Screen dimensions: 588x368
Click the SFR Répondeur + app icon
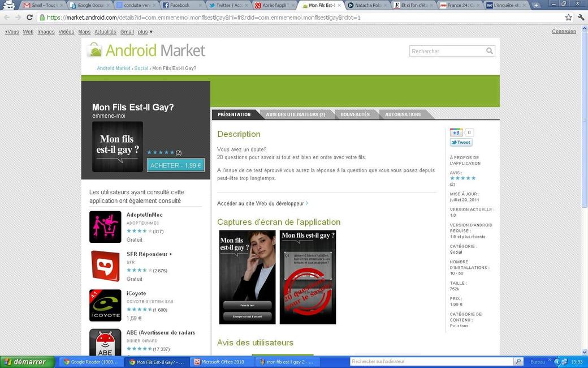[105, 266]
